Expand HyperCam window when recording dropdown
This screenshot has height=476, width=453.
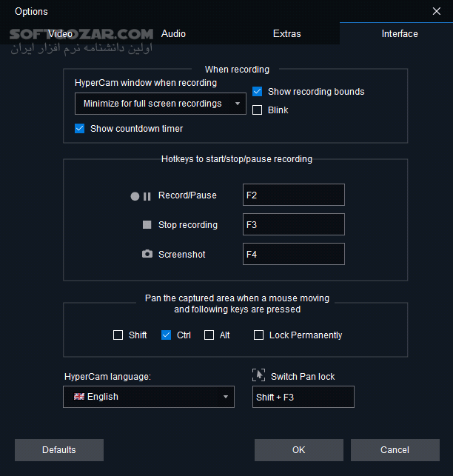[161, 104]
